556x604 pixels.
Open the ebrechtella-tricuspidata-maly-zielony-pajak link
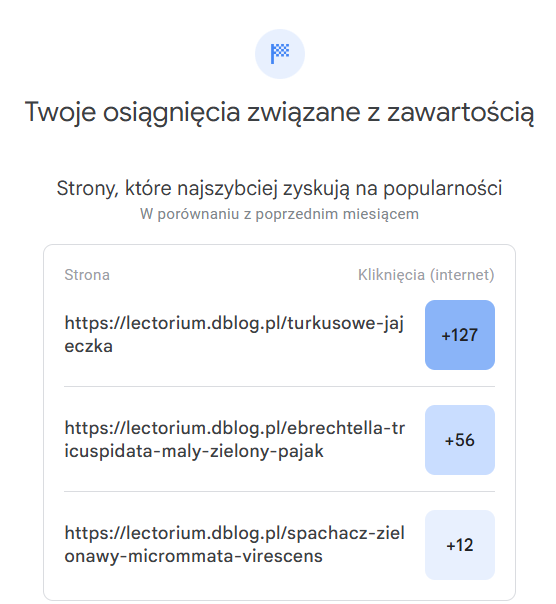click(235, 440)
